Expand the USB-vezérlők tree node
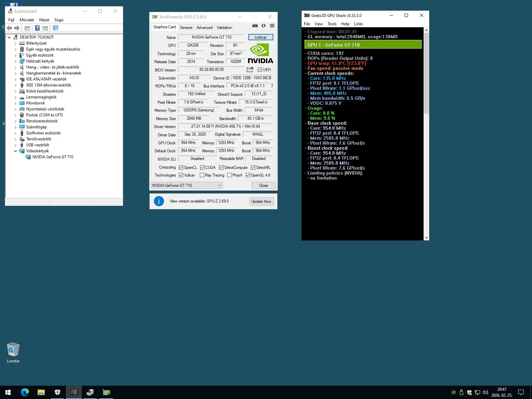This screenshot has height=399, width=532. tap(15, 145)
